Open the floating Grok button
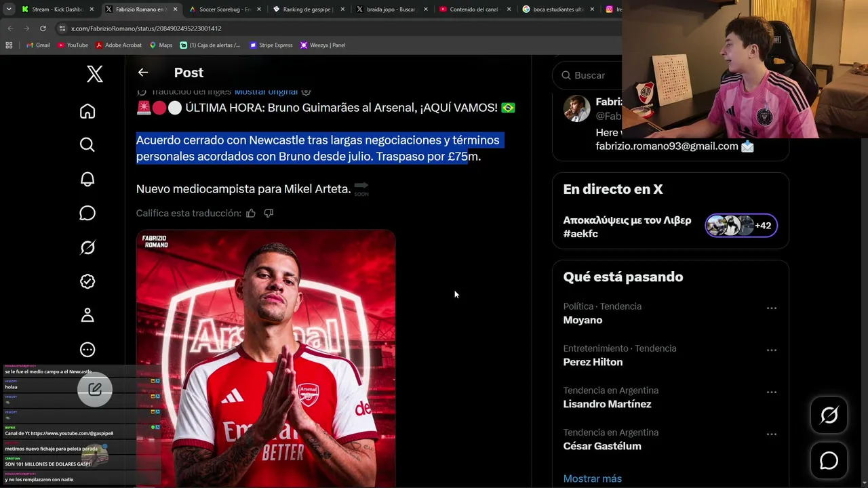The width and height of the screenshot is (868, 488). click(x=829, y=415)
